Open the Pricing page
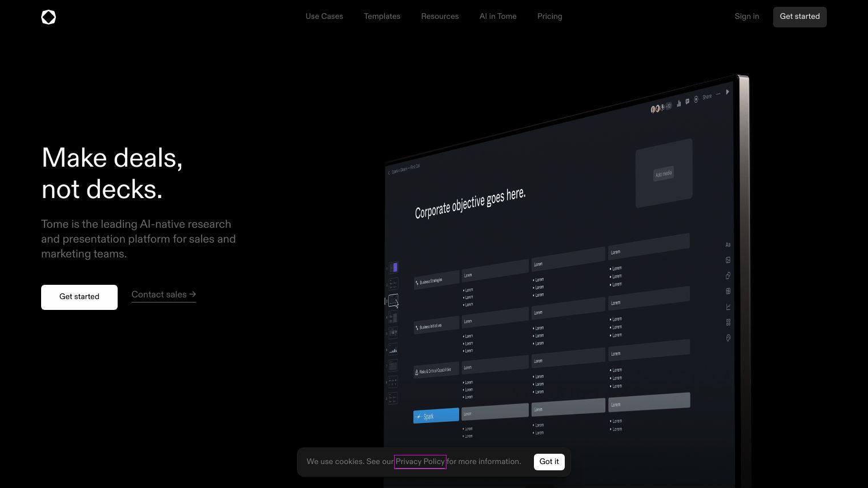The height and width of the screenshot is (488, 868). tap(550, 17)
